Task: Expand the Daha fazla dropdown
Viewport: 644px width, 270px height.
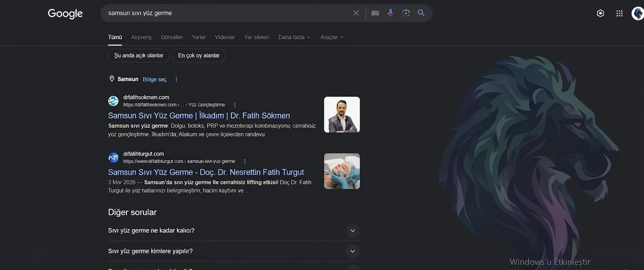Action: pos(294,37)
